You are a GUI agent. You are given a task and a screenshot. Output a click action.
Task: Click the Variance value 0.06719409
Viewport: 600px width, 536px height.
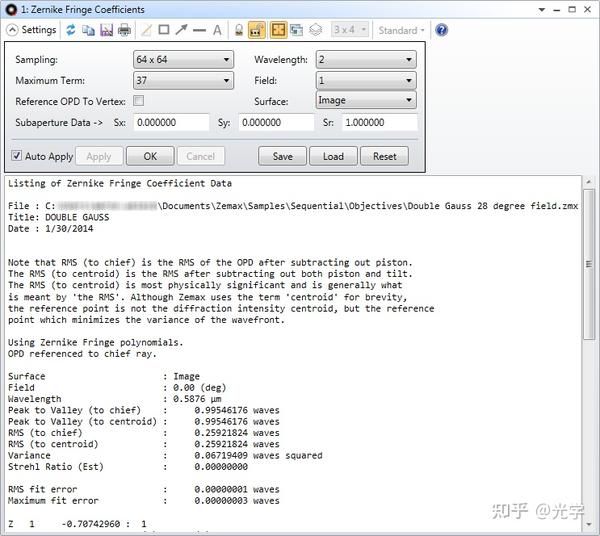[221, 455]
